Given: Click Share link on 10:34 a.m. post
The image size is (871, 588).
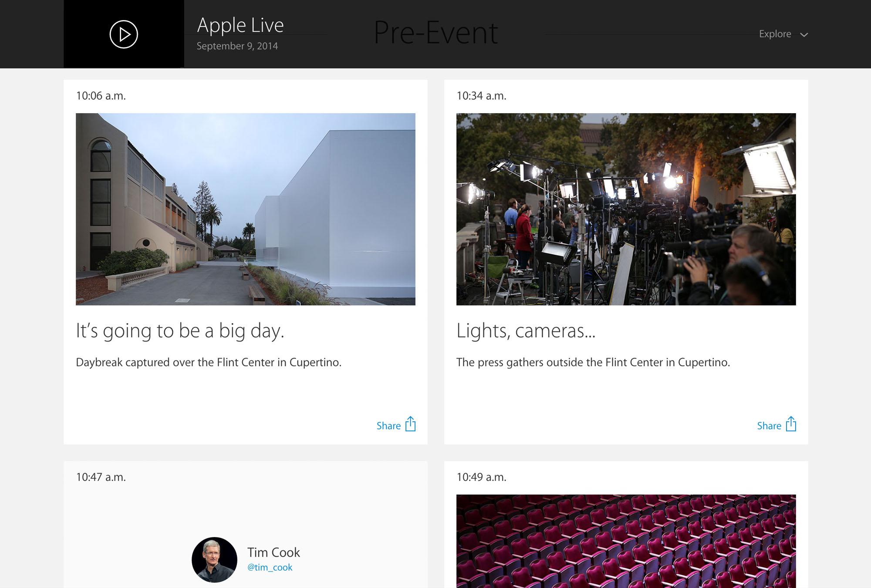Looking at the screenshot, I should pos(769,426).
